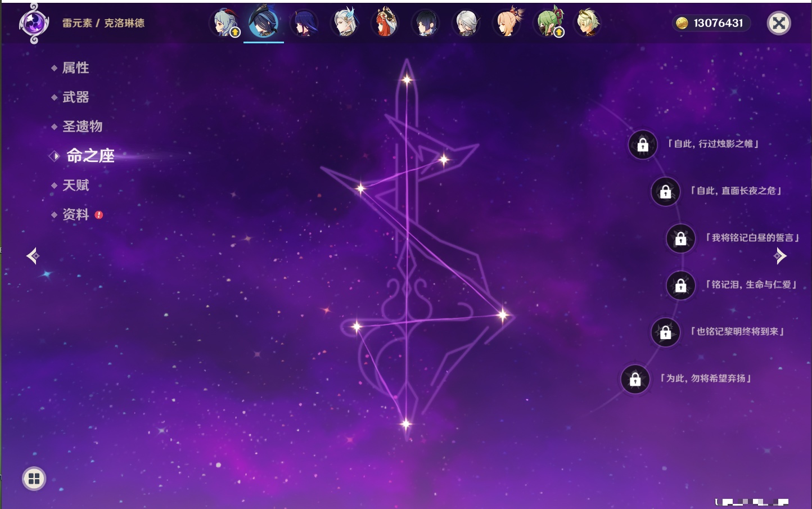Click the Electro element emblem icon
812x509 pixels.
point(34,23)
